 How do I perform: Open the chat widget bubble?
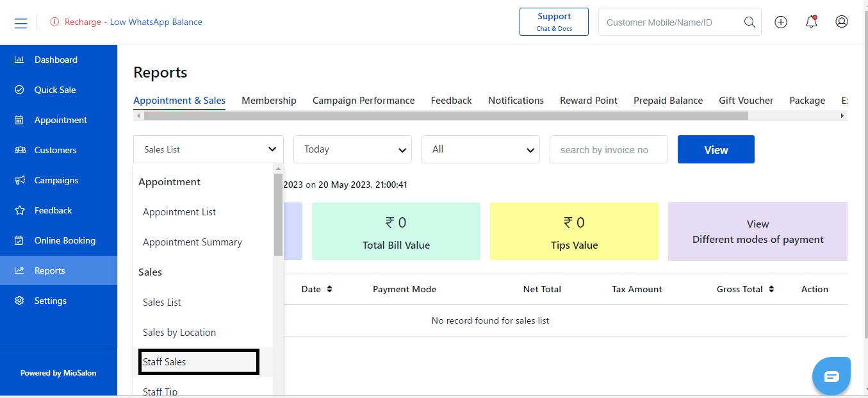[x=831, y=376]
